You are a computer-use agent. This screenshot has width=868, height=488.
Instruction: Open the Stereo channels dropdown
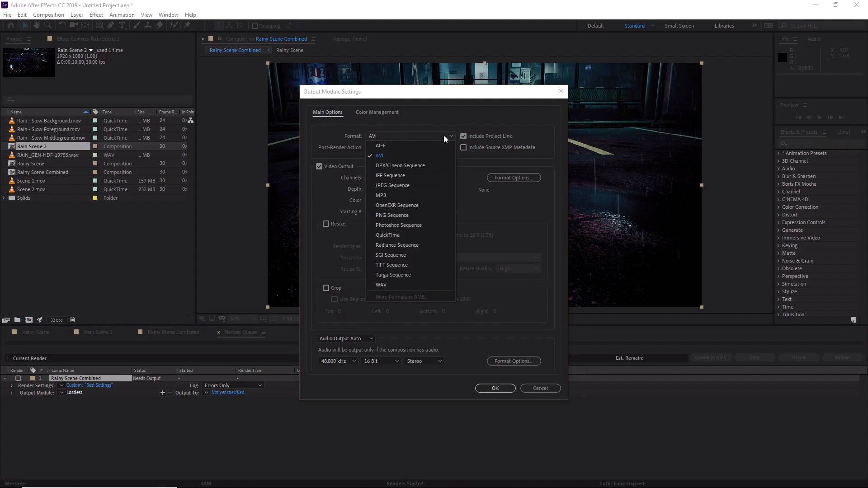click(x=424, y=361)
